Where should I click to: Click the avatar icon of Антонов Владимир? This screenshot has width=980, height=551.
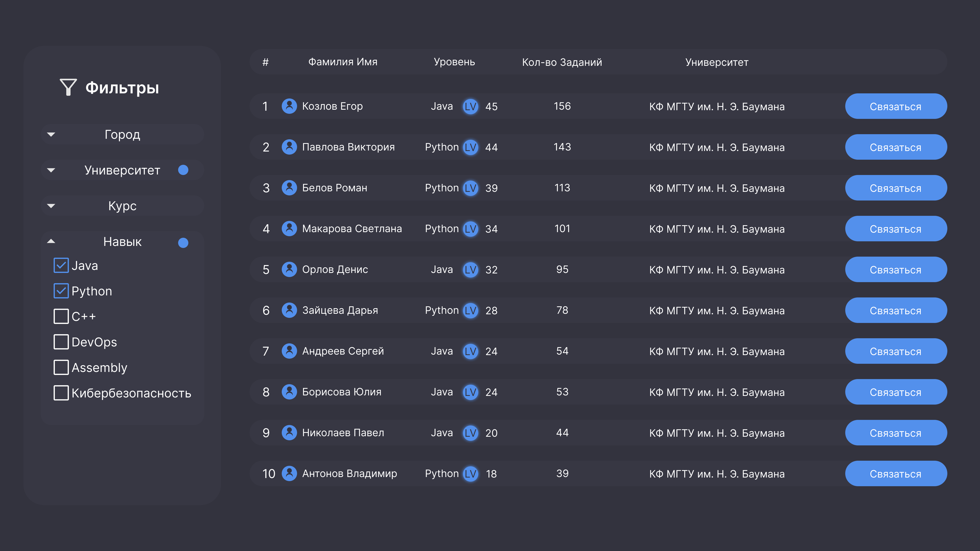pyautogui.click(x=289, y=473)
